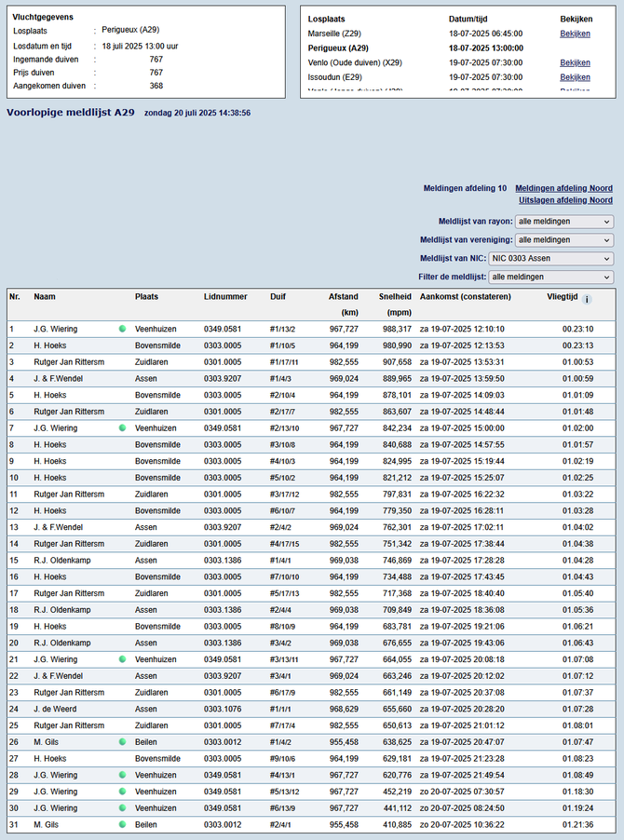Click the info icon next to Vliegtijd

point(587,300)
